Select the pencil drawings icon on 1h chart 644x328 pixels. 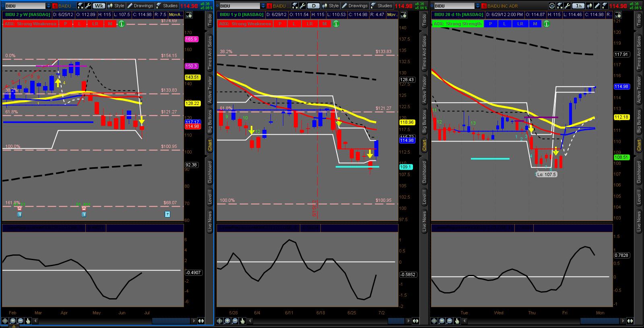597,6
